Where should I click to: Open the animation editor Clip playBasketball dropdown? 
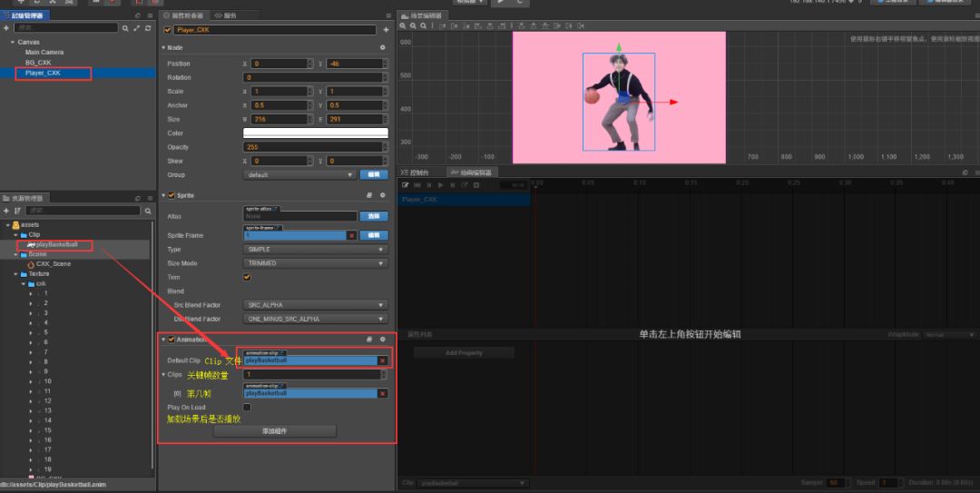click(473, 483)
